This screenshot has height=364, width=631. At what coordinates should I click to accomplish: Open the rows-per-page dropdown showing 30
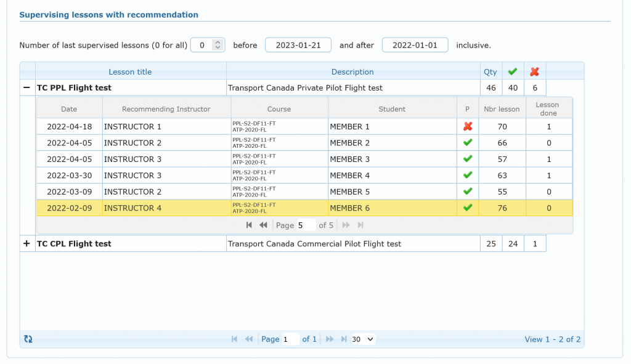[363, 339]
